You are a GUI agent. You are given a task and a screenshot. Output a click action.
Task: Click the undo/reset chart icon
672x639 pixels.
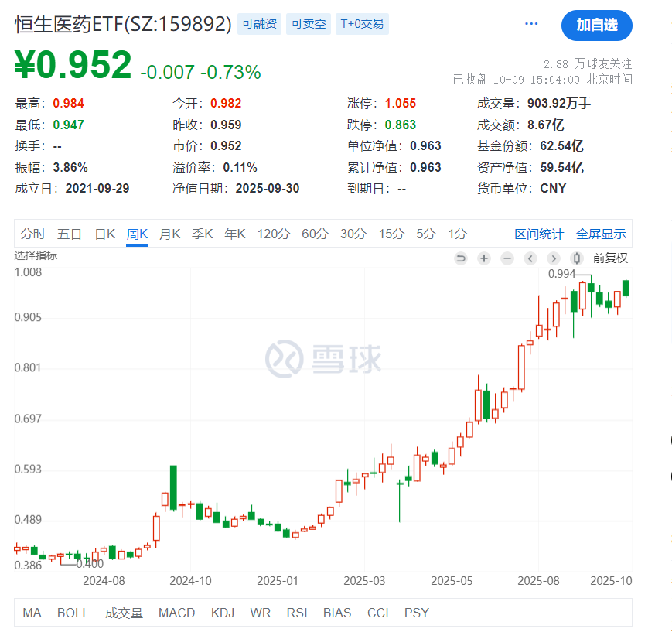(461, 258)
